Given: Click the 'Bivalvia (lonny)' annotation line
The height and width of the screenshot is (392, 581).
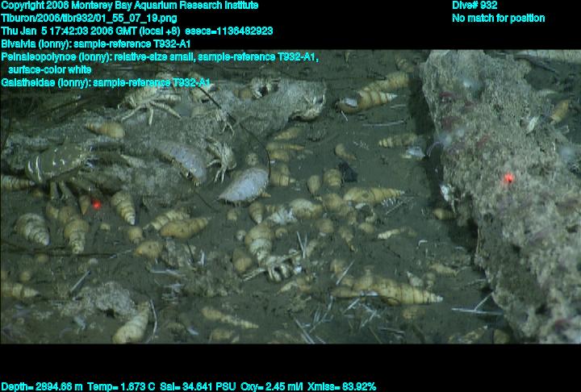Looking at the screenshot, I should coord(95,44).
